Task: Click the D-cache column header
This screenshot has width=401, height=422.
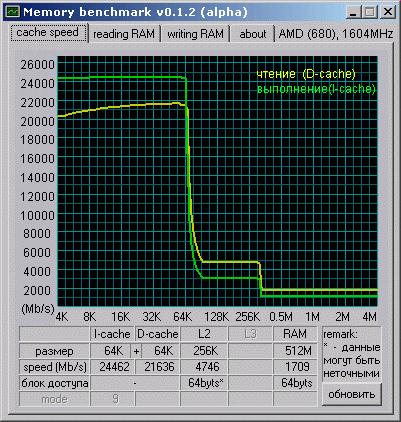Action: click(158, 334)
